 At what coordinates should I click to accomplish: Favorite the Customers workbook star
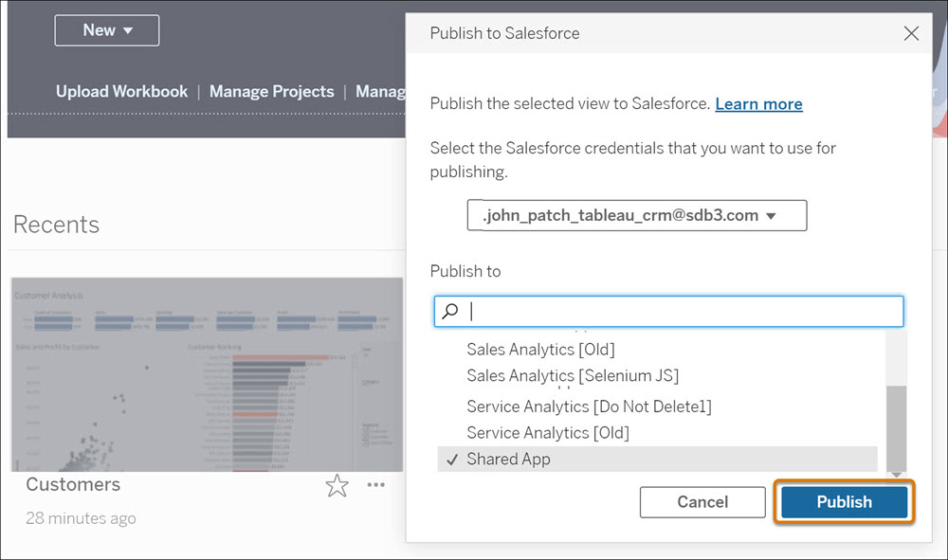[x=337, y=486]
